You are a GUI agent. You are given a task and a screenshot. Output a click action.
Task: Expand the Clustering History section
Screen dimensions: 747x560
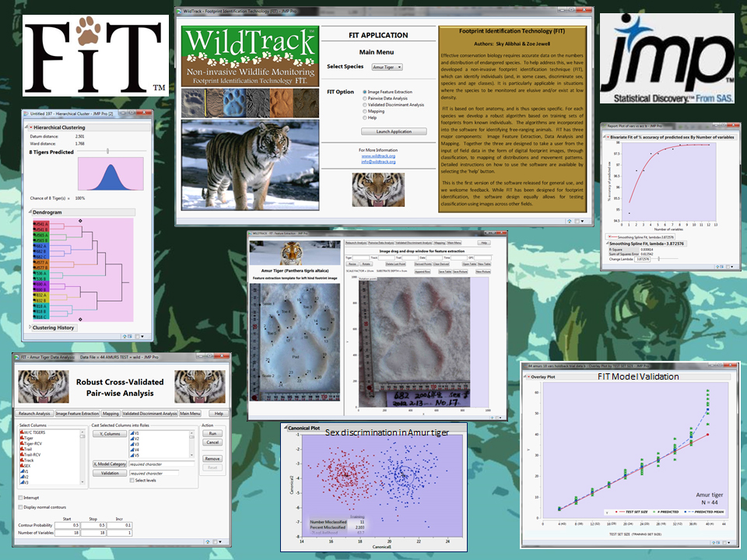pos(30,327)
